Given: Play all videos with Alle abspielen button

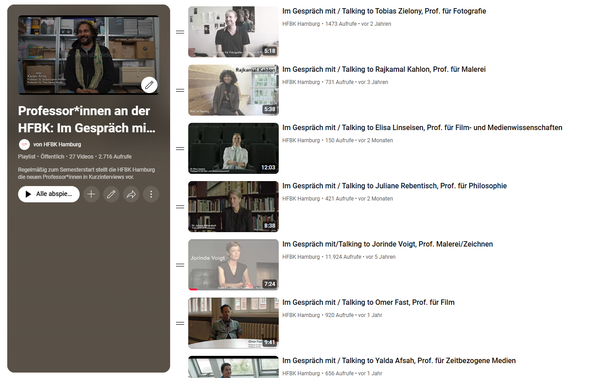Looking at the screenshot, I should coord(49,194).
